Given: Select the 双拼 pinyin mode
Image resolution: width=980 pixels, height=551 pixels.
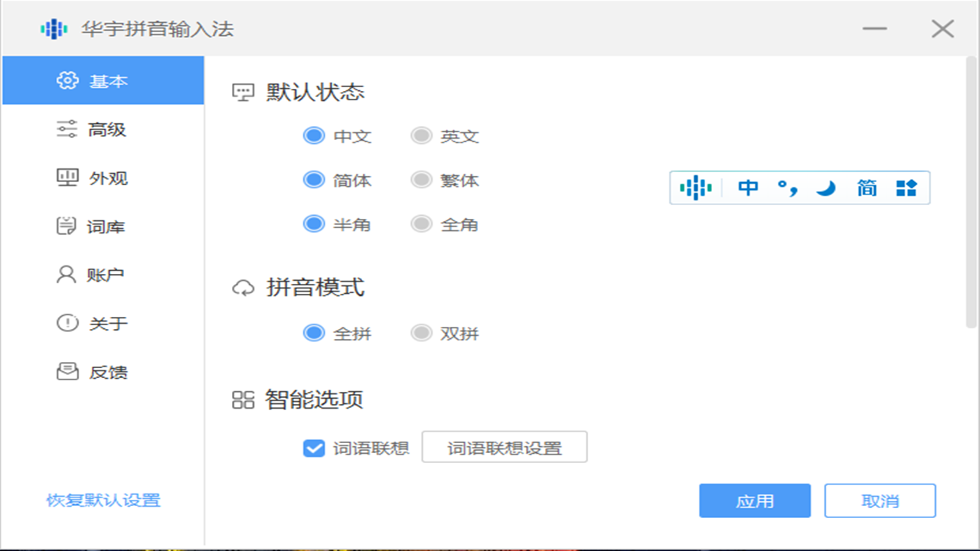Looking at the screenshot, I should click(x=421, y=332).
